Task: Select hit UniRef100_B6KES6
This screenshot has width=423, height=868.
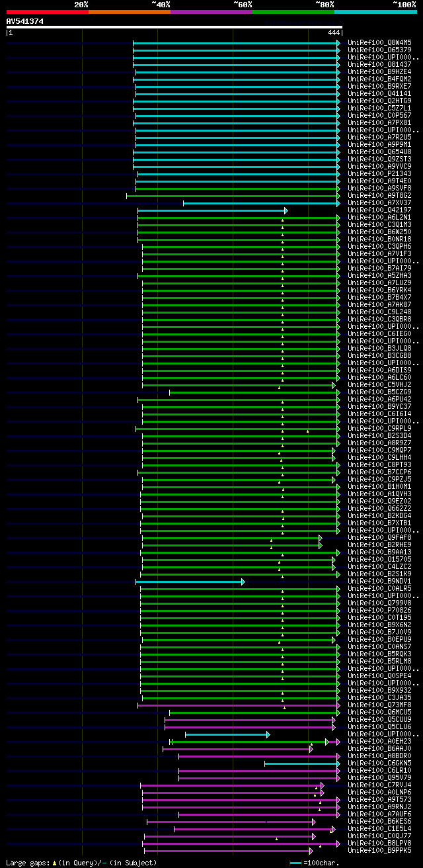Action: click(x=380, y=821)
